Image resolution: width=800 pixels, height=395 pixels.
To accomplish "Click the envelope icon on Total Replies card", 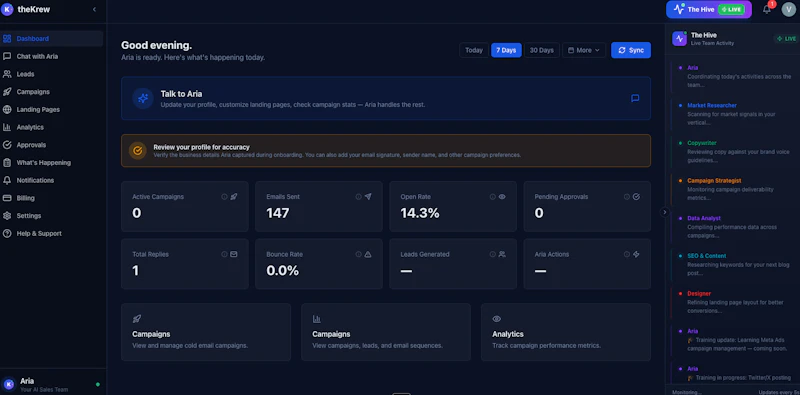I will point(234,254).
